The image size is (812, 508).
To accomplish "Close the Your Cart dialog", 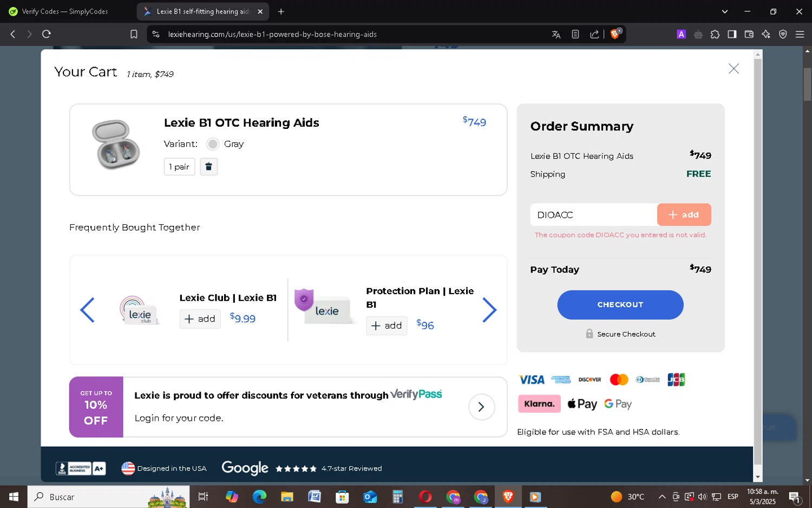I will pyautogui.click(x=734, y=69).
